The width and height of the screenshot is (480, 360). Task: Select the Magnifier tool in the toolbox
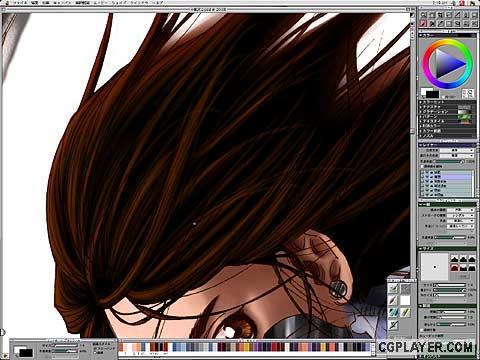pyautogui.click(x=423, y=15)
